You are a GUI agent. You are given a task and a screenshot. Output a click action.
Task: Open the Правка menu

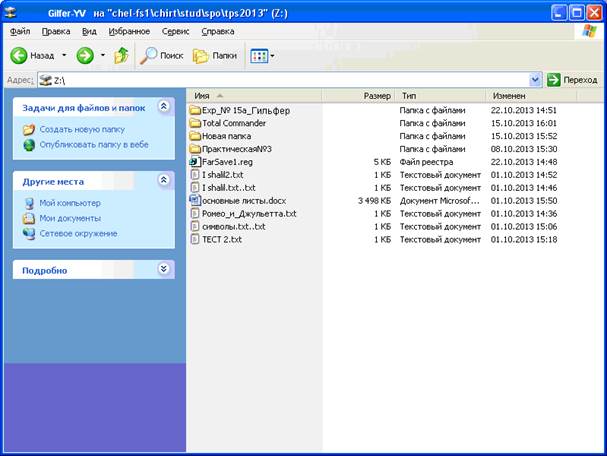tap(56, 31)
